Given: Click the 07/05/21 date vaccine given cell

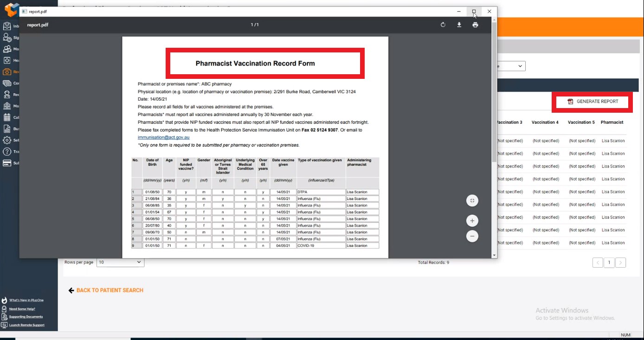Looking at the screenshot, I should pos(283,239).
